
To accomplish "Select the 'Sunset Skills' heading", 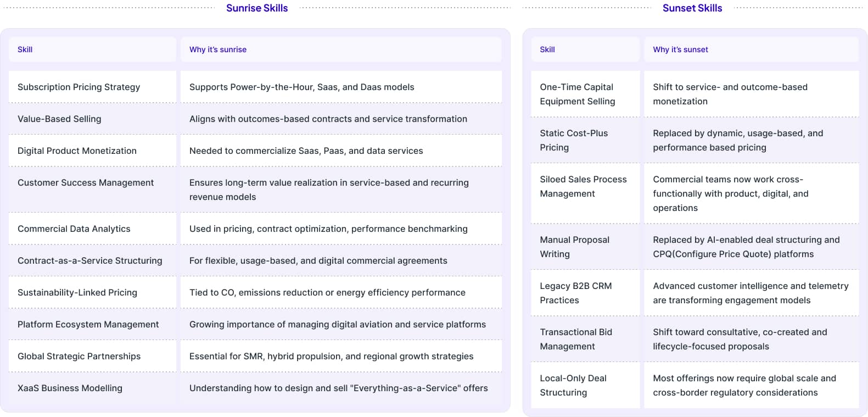I will pyautogui.click(x=692, y=8).
